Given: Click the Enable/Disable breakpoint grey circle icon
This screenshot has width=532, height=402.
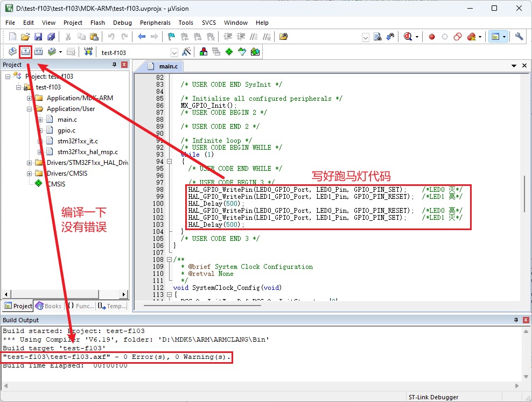Looking at the screenshot, I should click(x=444, y=37).
